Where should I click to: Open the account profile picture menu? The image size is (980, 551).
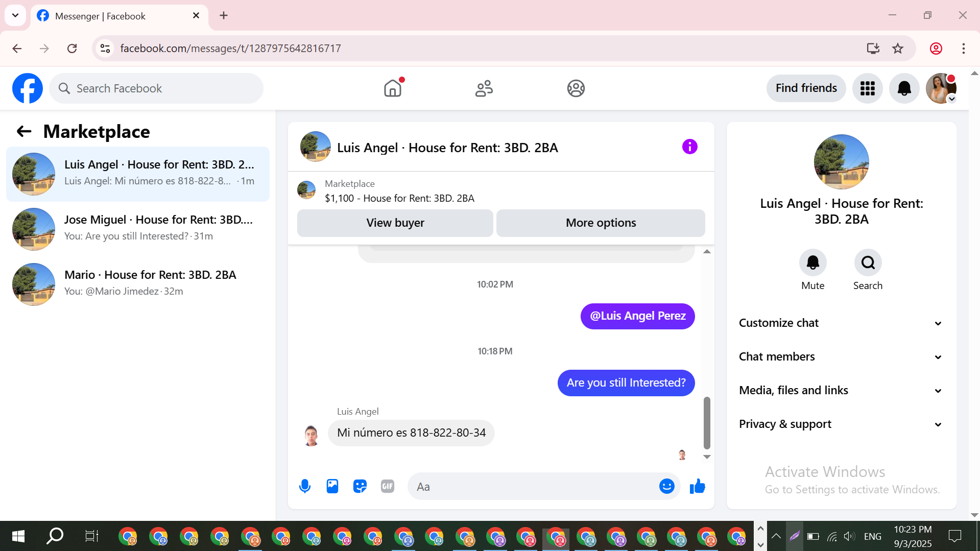941,88
